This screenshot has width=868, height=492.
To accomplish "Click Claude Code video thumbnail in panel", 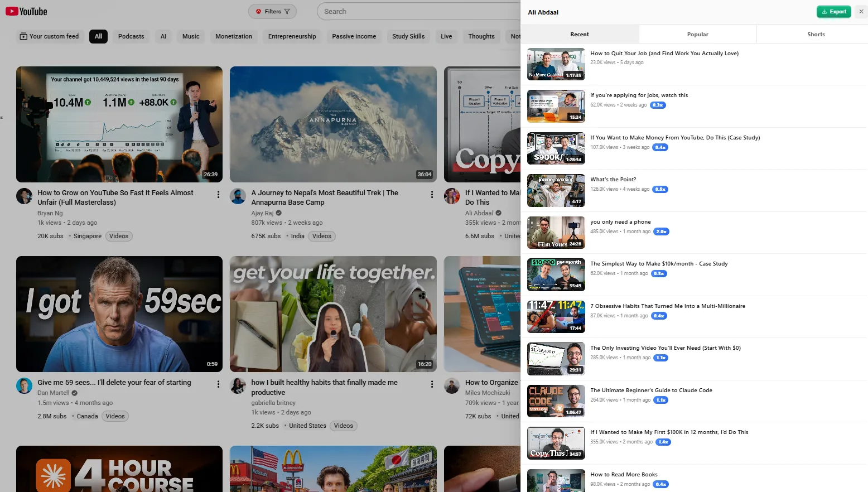I will tap(556, 401).
